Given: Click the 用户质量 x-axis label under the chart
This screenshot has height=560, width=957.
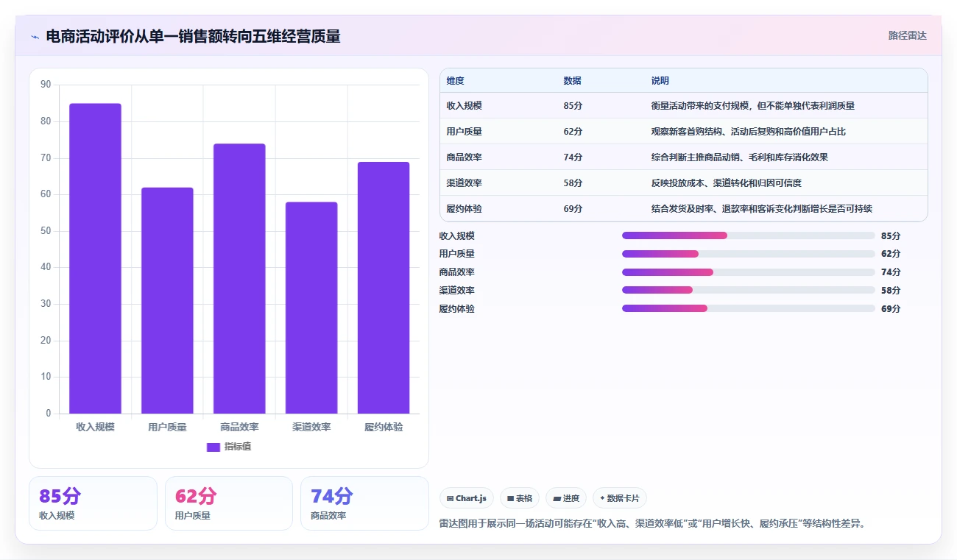Looking at the screenshot, I should (x=167, y=427).
